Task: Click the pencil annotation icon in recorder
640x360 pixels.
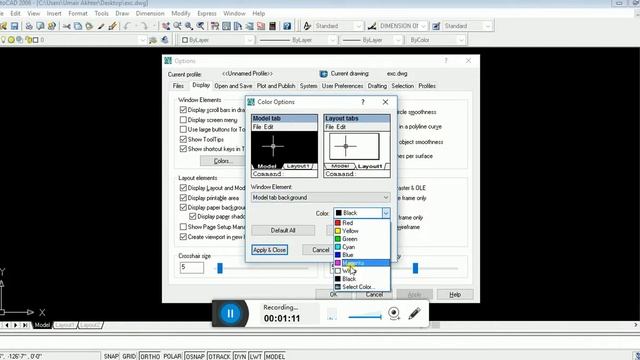Action: 414,313
